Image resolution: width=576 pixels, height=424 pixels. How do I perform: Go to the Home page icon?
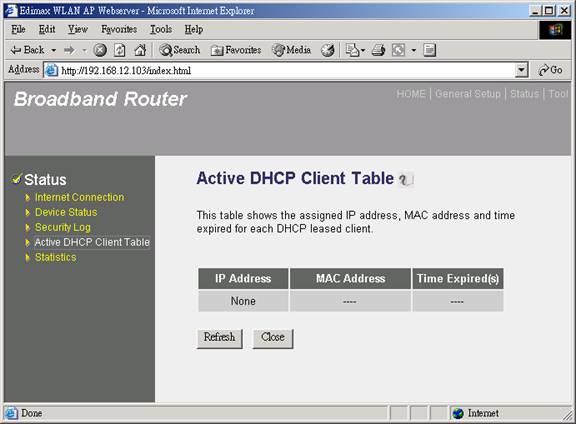pyautogui.click(x=140, y=50)
